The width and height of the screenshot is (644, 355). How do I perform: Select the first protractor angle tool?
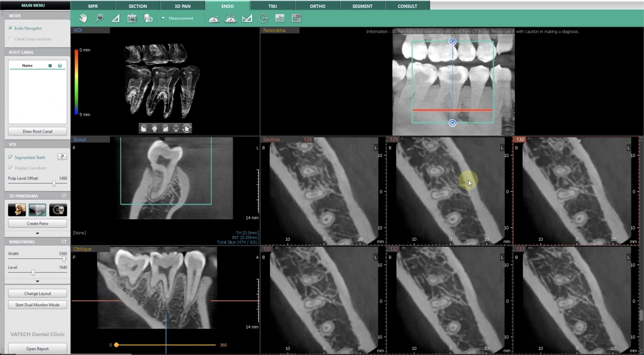[214, 18]
